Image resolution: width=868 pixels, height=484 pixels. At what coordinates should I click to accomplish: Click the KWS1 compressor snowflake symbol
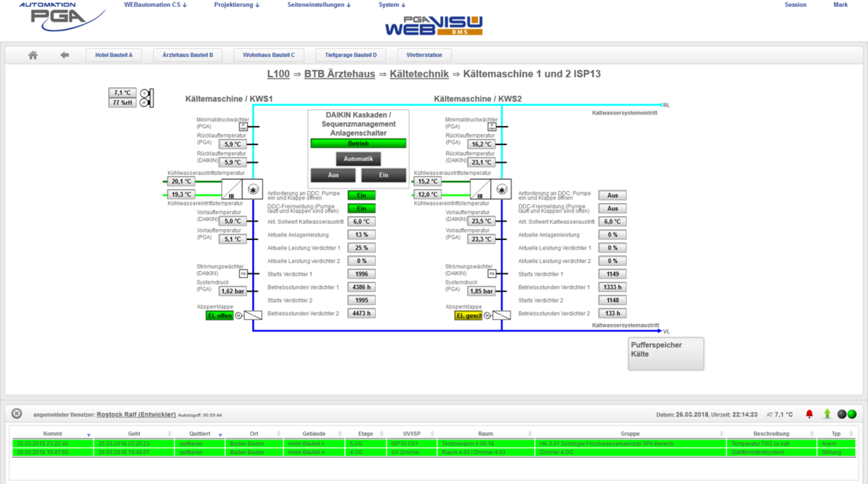pyautogui.click(x=253, y=189)
